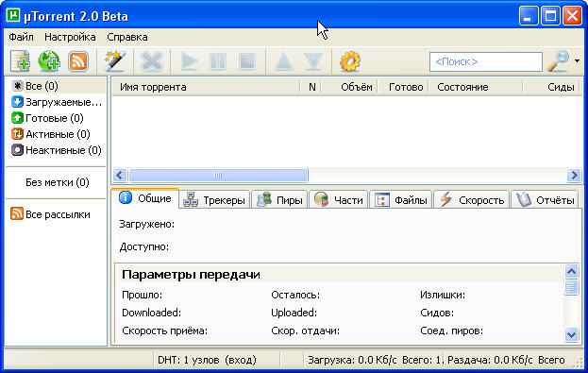Click the horizontal scrollbar thumb in torrent list
This screenshot has height=373, width=588.
218,176
